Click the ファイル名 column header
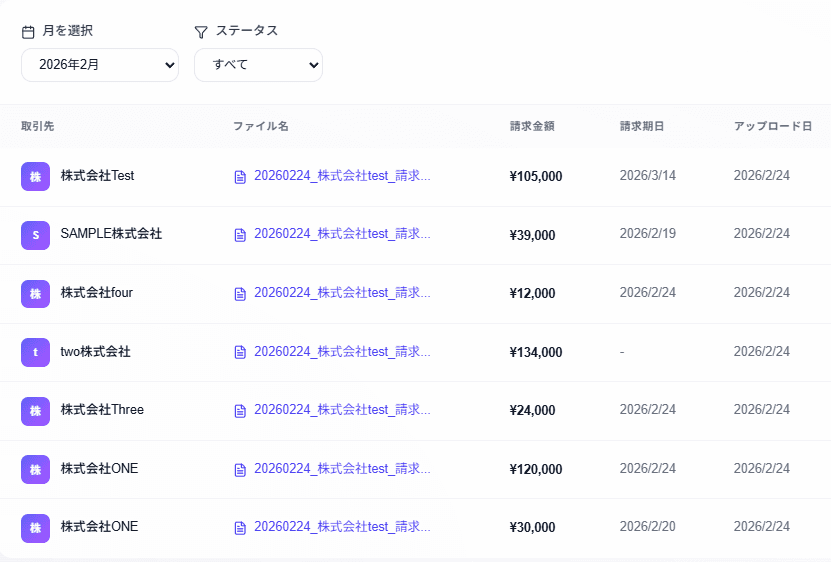This screenshot has height=562, width=831. pyautogui.click(x=261, y=126)
